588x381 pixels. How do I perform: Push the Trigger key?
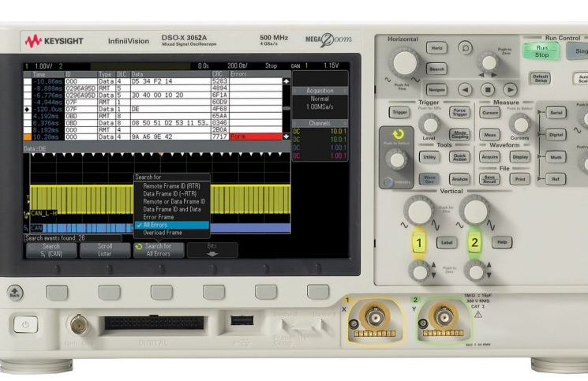click(x=399, y=112)
